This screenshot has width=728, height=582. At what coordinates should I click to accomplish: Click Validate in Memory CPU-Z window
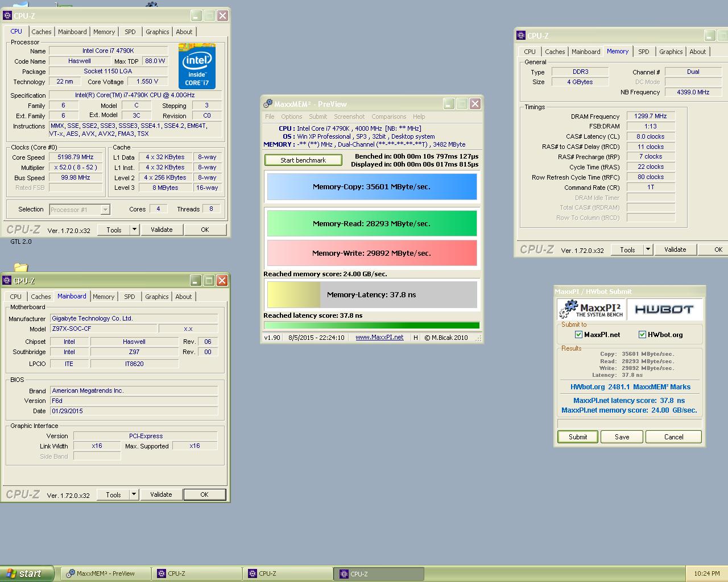pyautogui.click(x=675, y=250)
